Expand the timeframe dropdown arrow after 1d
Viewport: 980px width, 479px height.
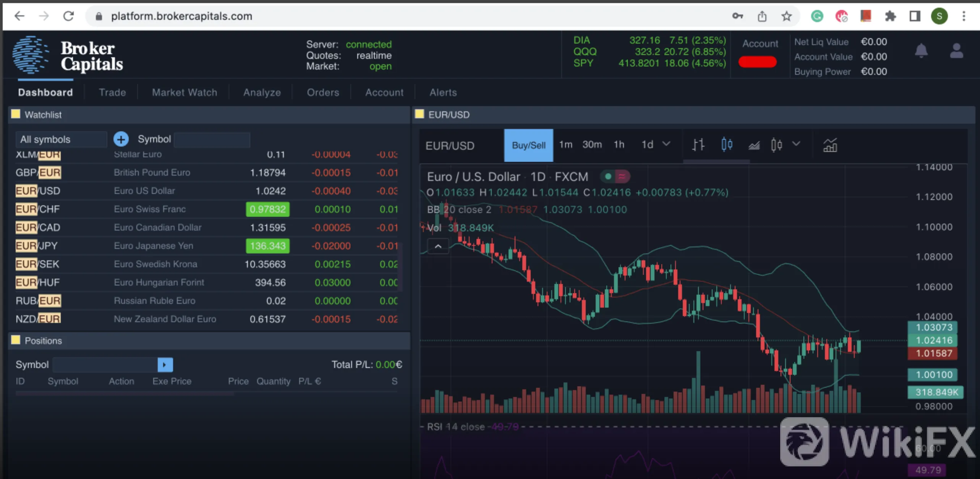coord(666,144)
